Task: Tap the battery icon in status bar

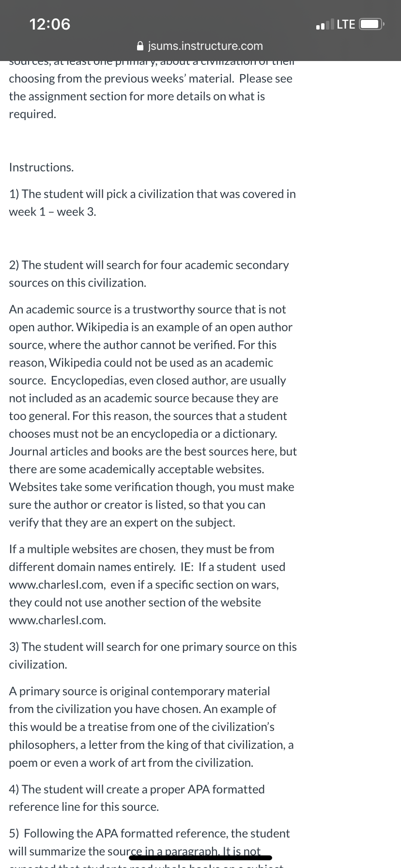Action: point(373,24)
